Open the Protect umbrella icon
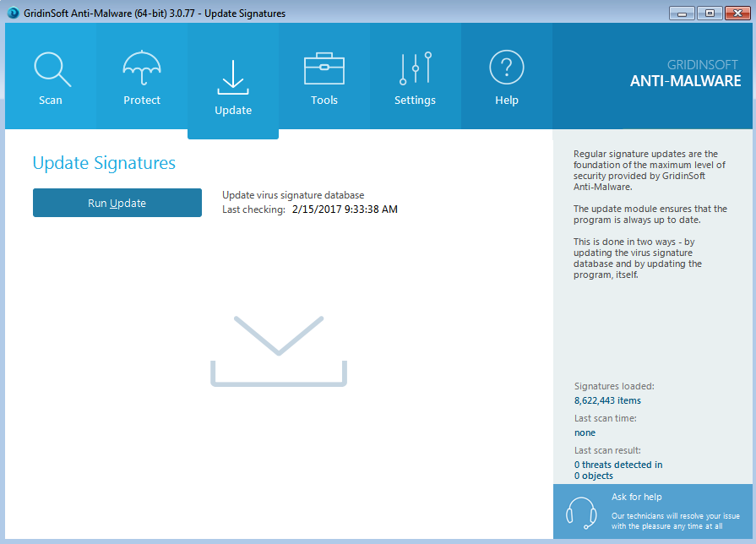The image size is (756, 544). [142, 68]
